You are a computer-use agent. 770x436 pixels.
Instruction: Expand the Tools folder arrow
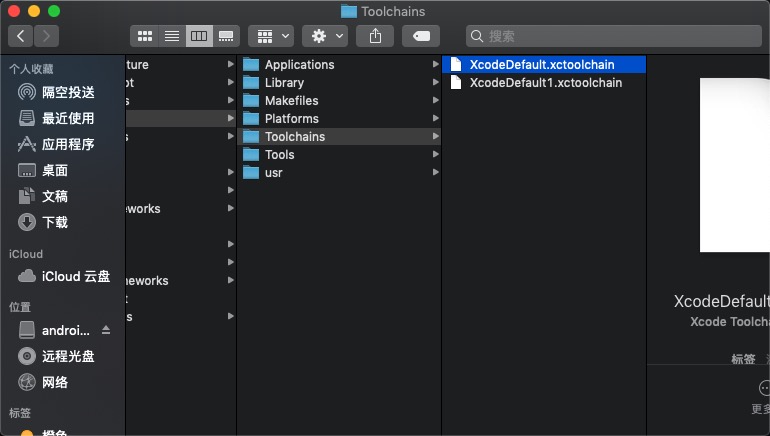(x=435, y=154)
